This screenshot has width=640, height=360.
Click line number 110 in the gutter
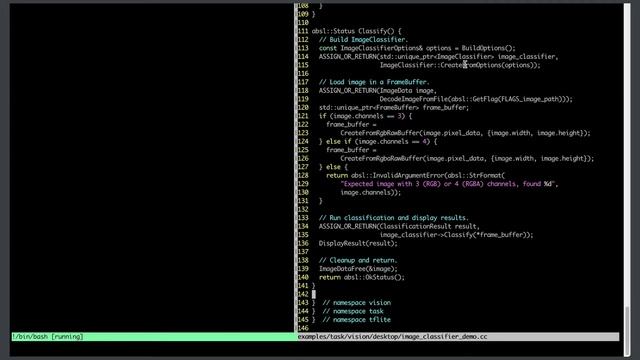click(303, 22)
